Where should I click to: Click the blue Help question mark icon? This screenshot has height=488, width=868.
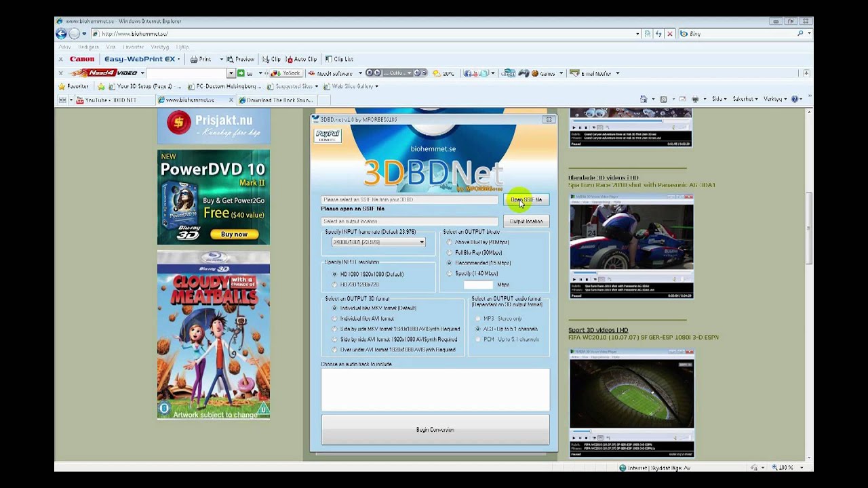coord(795,99)
